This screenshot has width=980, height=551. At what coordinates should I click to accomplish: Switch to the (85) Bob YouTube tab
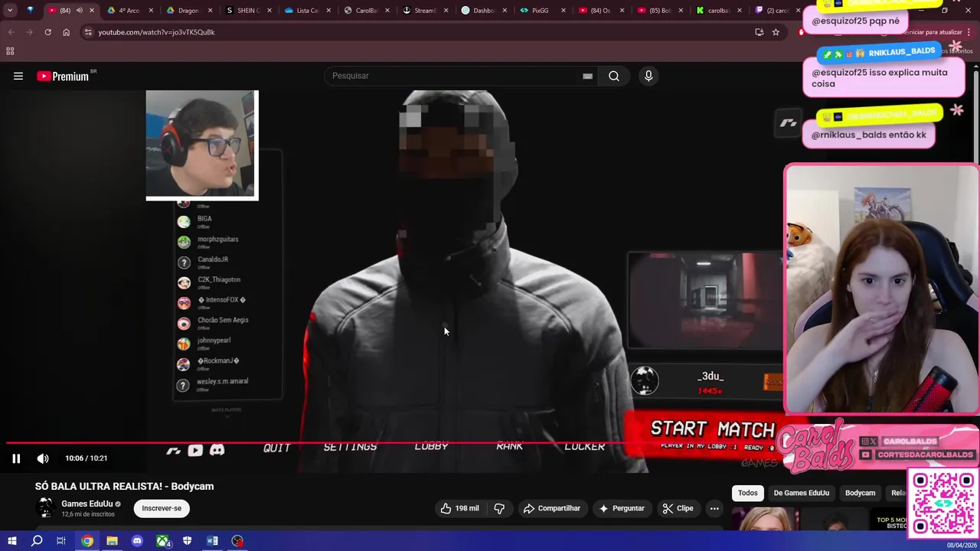[661, 11]
